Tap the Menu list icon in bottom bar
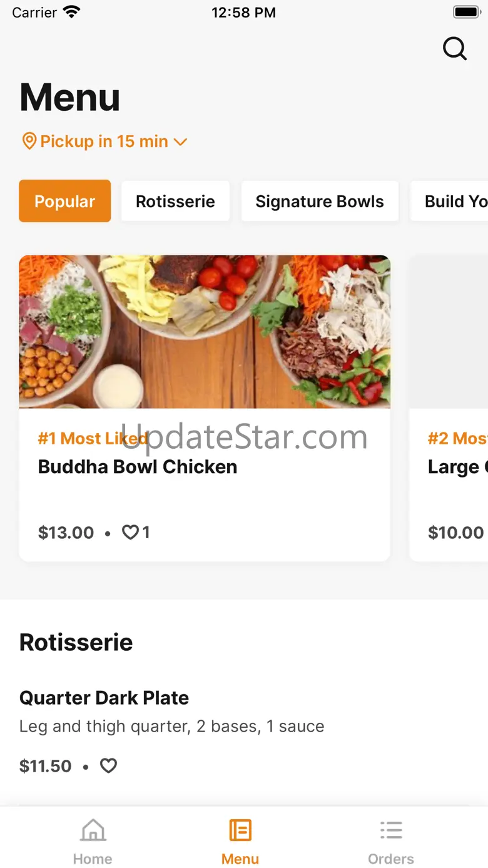This screenshot has width=488, height=868. [240, 830]
